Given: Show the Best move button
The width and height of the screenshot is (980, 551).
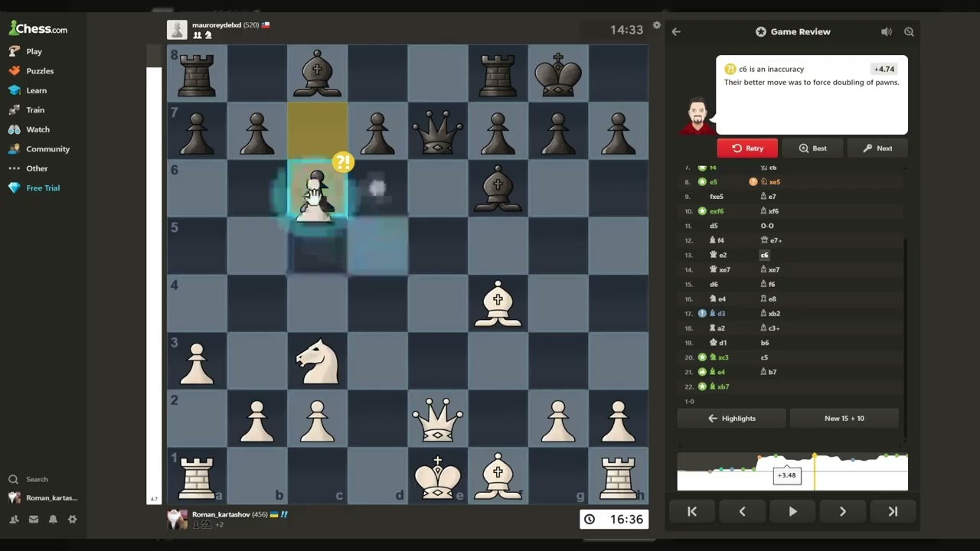Looking at the screenshot, I should pyautogui.click(x=812, y=148).
